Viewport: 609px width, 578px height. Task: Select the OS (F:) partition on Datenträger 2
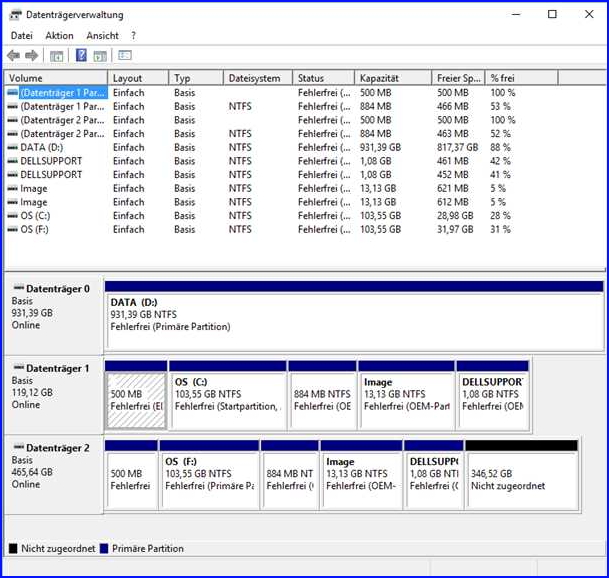(208, 479)
